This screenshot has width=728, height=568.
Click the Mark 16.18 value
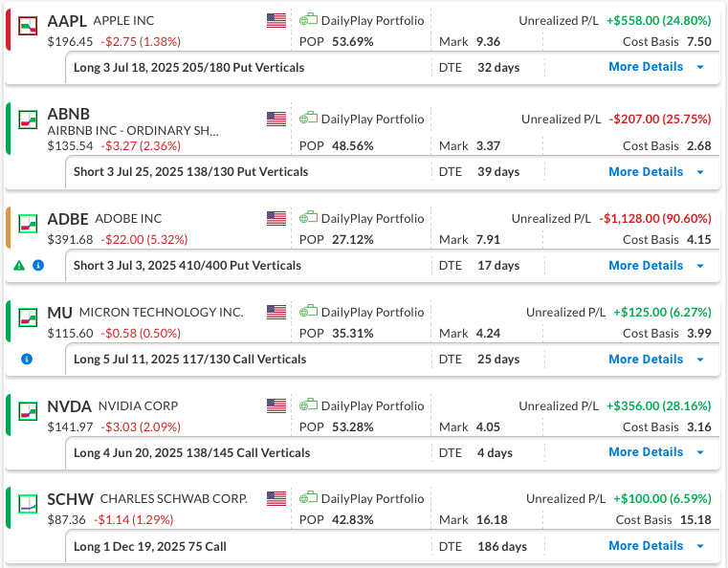tap(492, 520)
